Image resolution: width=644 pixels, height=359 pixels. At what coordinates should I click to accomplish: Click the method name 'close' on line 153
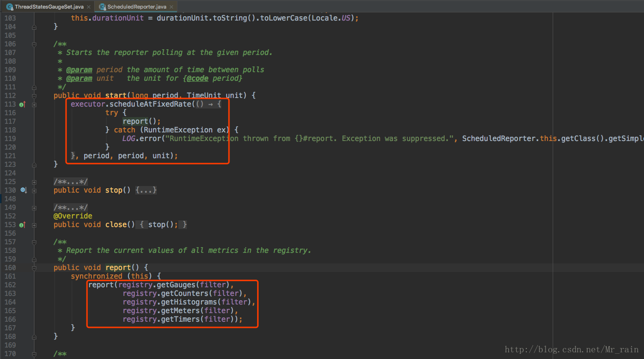[116, 225]
